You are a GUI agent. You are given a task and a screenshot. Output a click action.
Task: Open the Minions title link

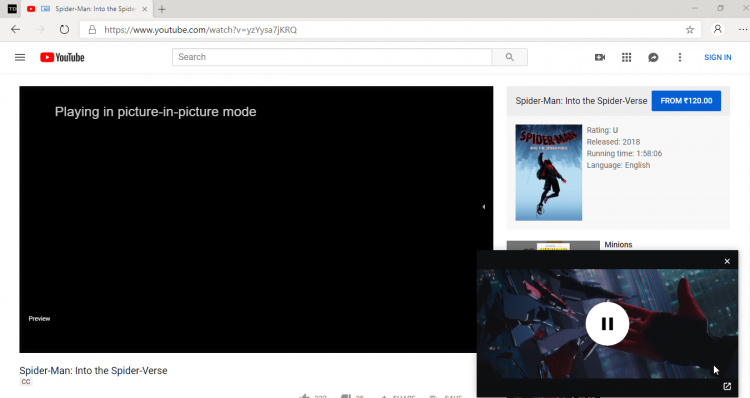[x=618, y=245]
